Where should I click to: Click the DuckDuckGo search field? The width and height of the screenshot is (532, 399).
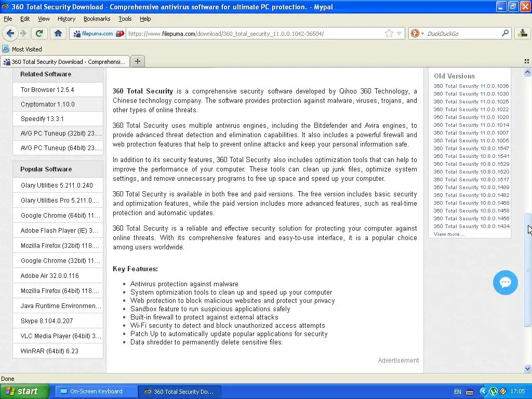(x=462, y=34)
